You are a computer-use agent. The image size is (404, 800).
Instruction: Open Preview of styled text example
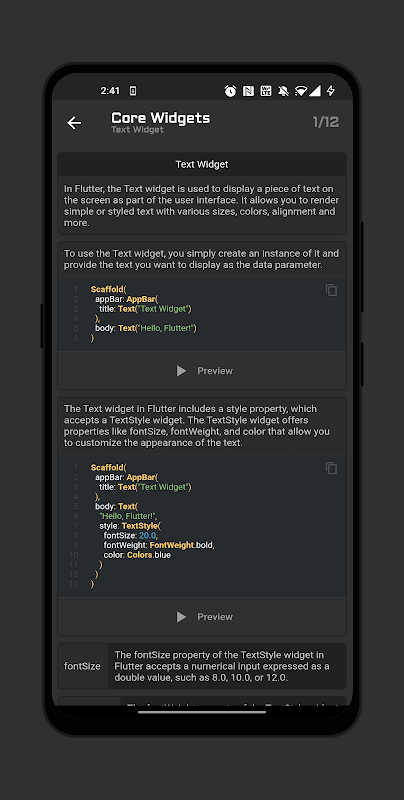215,617
